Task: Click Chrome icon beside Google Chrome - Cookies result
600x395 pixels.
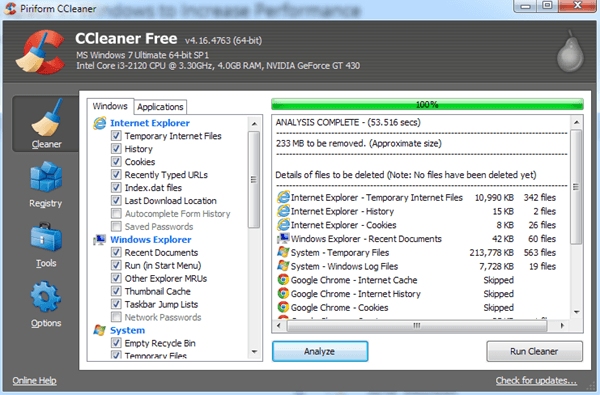Action: click(283, 307)
